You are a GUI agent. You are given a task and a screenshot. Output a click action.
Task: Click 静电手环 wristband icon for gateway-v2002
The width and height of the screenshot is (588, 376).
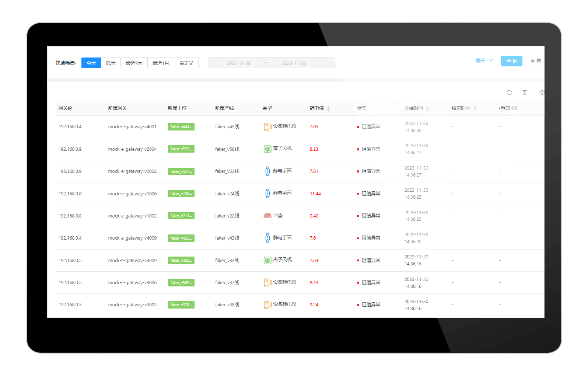click(x=267, y=171)
